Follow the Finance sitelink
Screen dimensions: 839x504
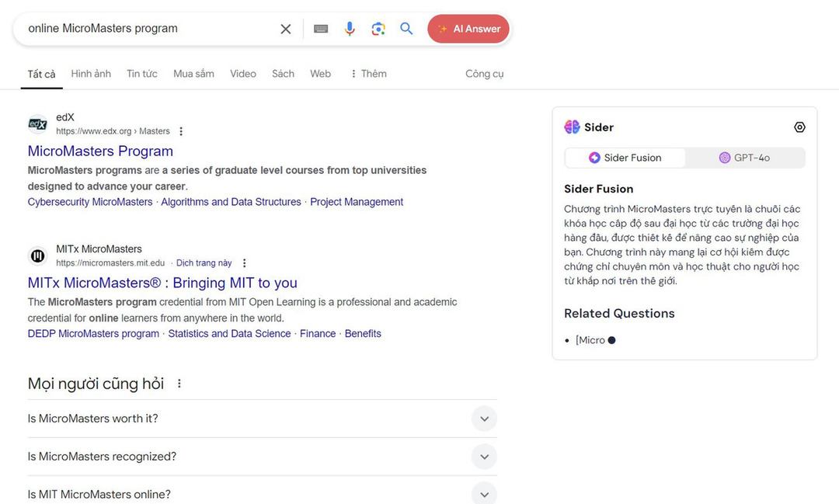[x=318, y=333]
